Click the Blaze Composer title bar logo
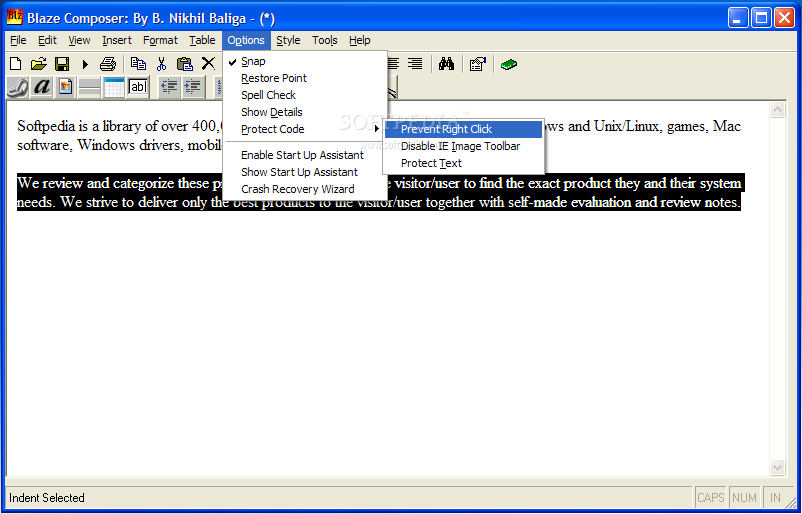The image size is (802, 514). coord(15,17)
